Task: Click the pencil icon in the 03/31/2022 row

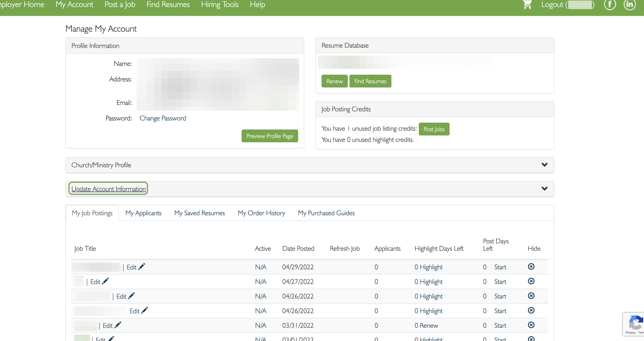Action: coord(118,325)
